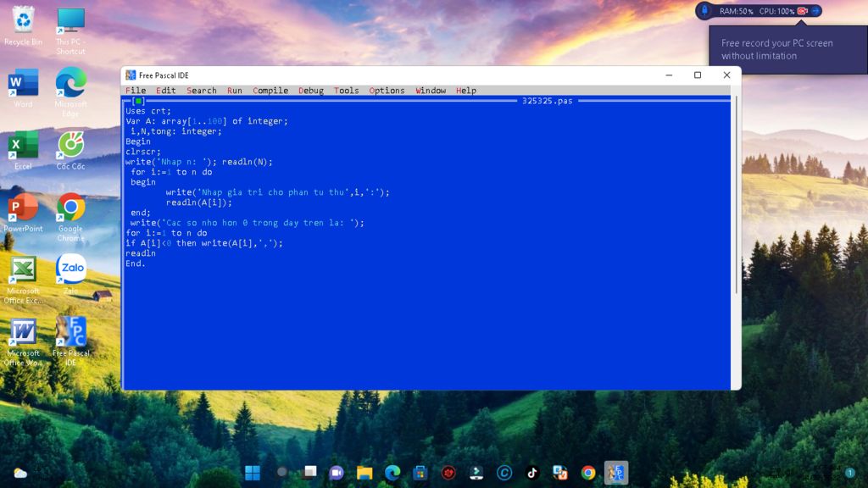
Task: Open the Help menu
Action: click(x=466, y=91)
